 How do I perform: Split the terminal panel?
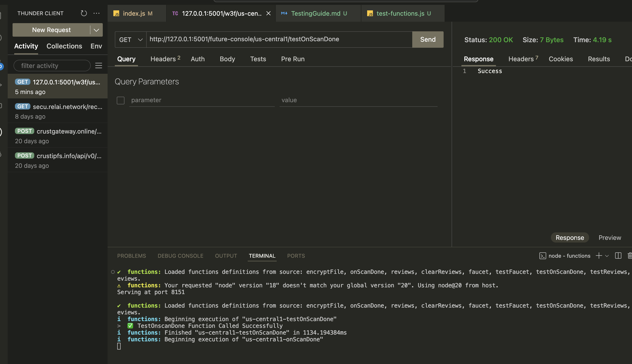(618, 256)
